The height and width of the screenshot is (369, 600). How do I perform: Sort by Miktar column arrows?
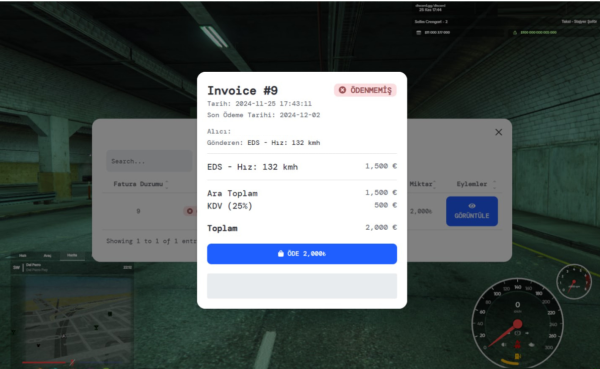434,184
